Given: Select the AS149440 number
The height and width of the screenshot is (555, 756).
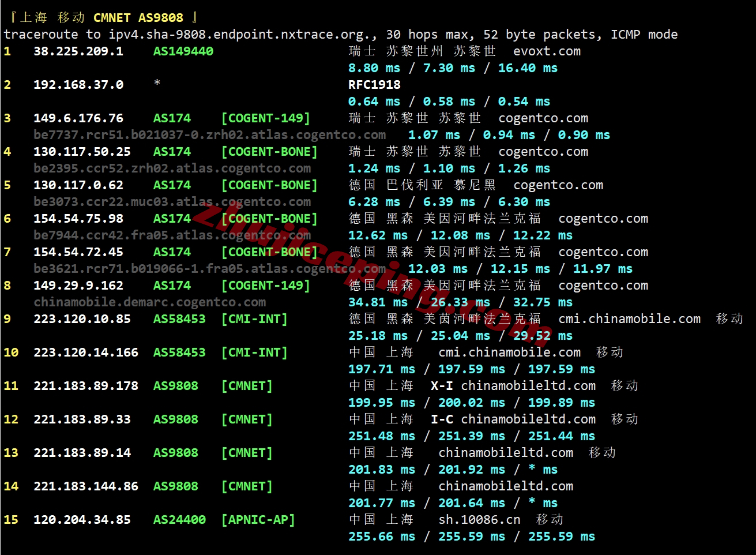Looking at the screenshot, I should click(183, 51).
